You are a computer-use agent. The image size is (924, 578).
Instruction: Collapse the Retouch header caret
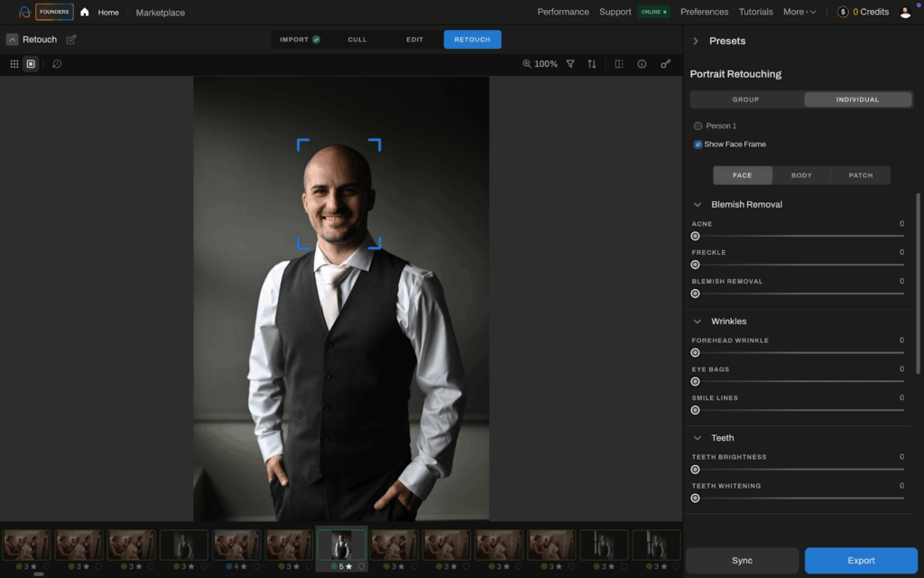12,40
